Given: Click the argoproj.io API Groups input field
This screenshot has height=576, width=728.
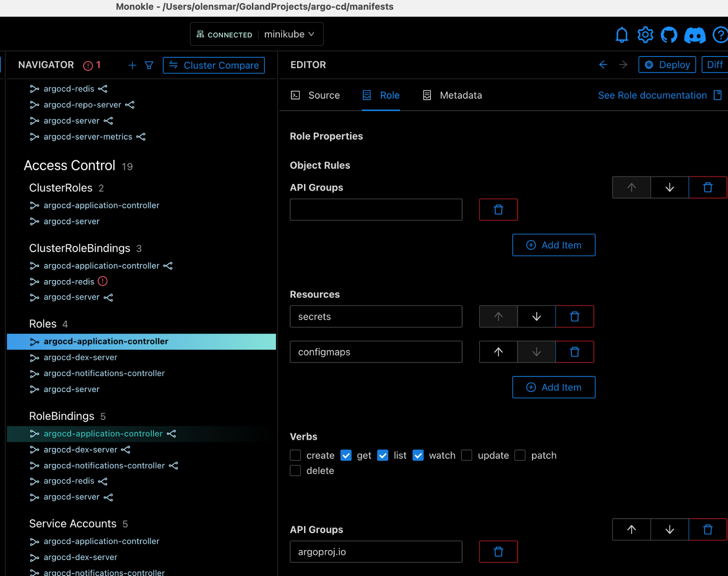Looking at the screenshot, I should click(x=376, y=552).
